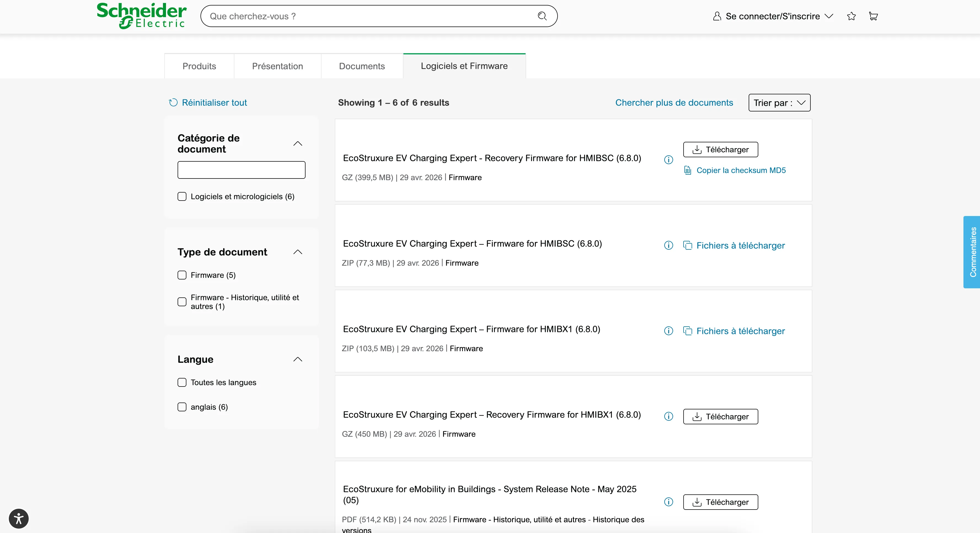Open Fichiers à télécharger for HMIBSC firmware
Image resolution: width=980 pixels, height=533 pixels.
741,246
